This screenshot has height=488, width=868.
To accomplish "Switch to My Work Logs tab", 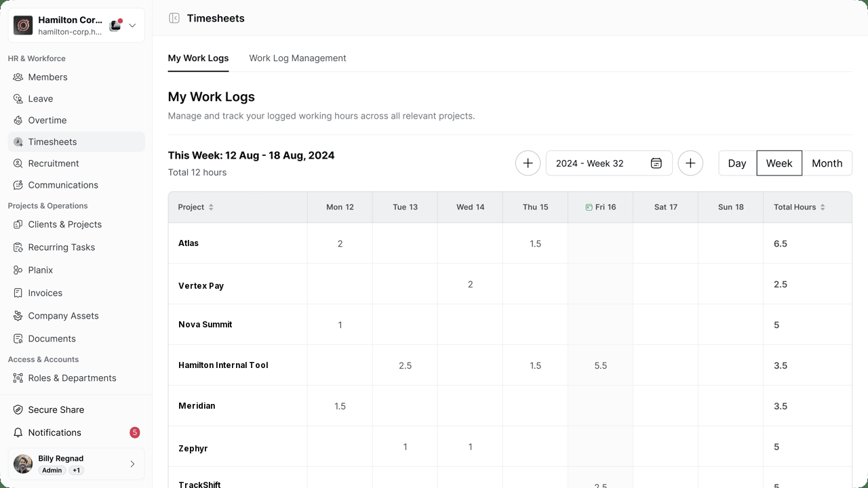I will tap(198, 58).
